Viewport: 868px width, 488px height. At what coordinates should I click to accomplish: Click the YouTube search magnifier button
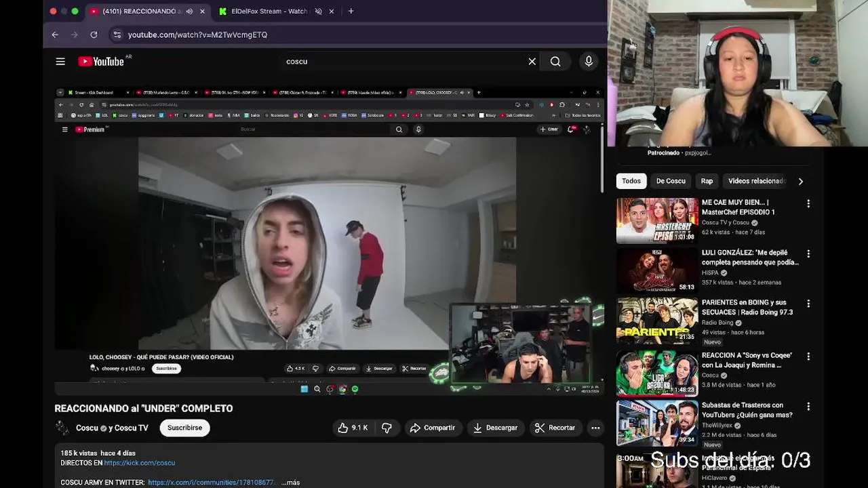[555, 62]
